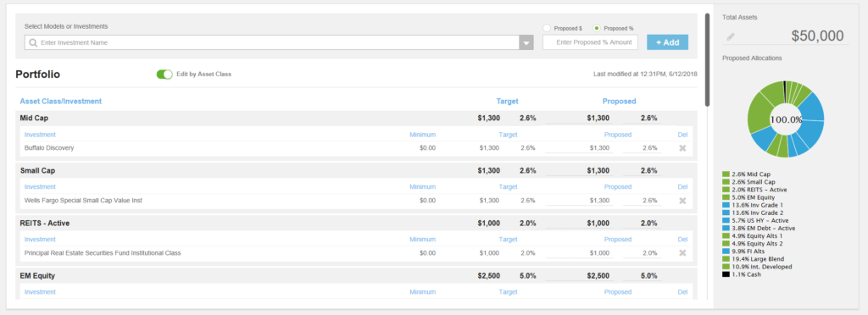Click the black Cash legend swatch
This screenshot has width=868, height=315.
coord(726,274)
